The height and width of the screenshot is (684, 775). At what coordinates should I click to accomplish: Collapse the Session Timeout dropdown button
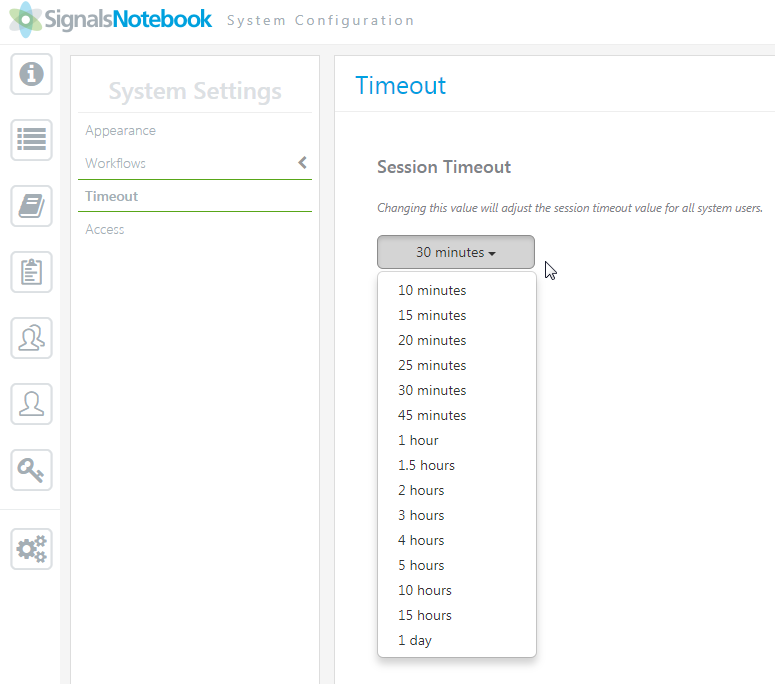[x=455, y=252]
